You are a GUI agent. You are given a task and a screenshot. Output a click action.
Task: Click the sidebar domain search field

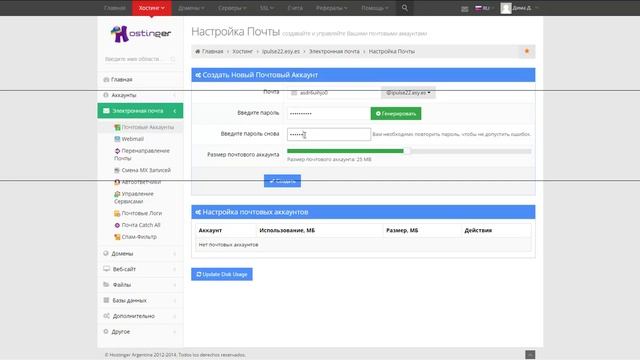pyautogui.click(x=140, y=59)
